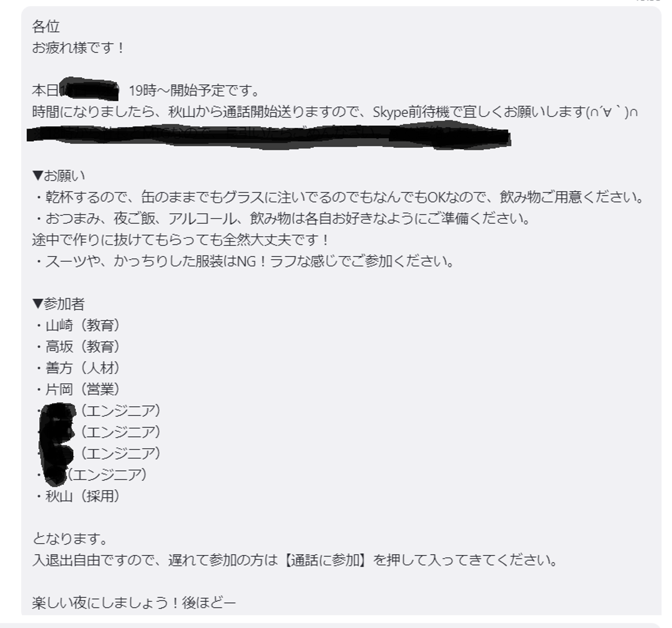
Task: Click the 楽しい夜にしましょう closing line
Action: point(134,603)
